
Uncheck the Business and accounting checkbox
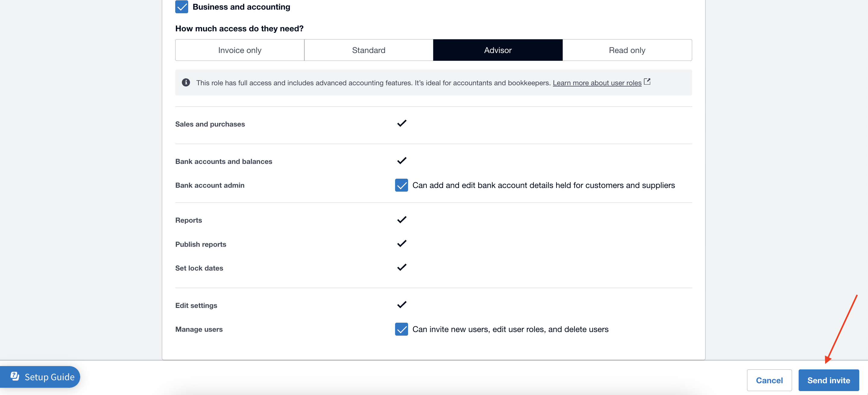(x=182, y=6)
